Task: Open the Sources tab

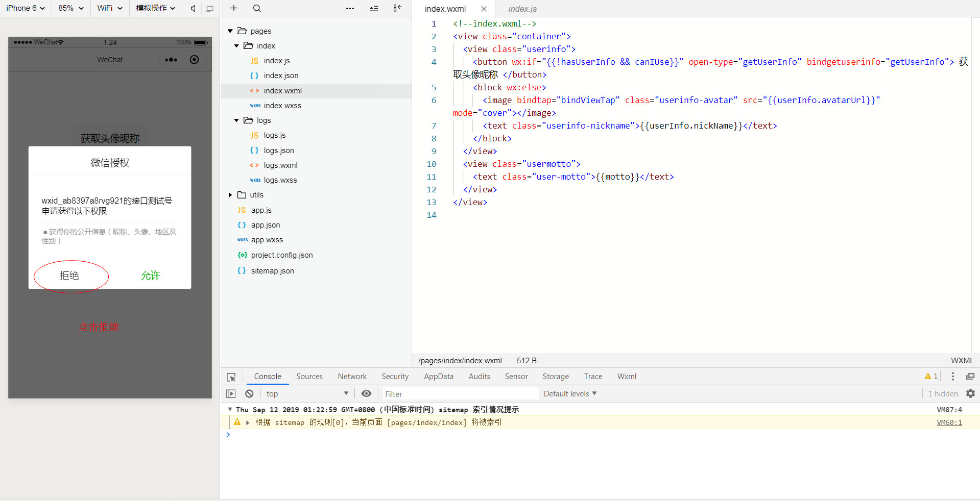Action: pos(309,377)
